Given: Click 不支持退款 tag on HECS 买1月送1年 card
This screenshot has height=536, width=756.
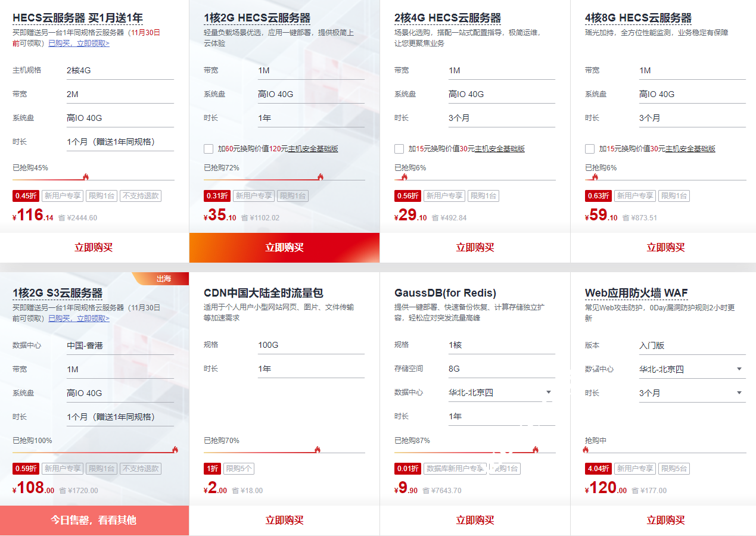Looking at the screenshot, I should [141, 195].
